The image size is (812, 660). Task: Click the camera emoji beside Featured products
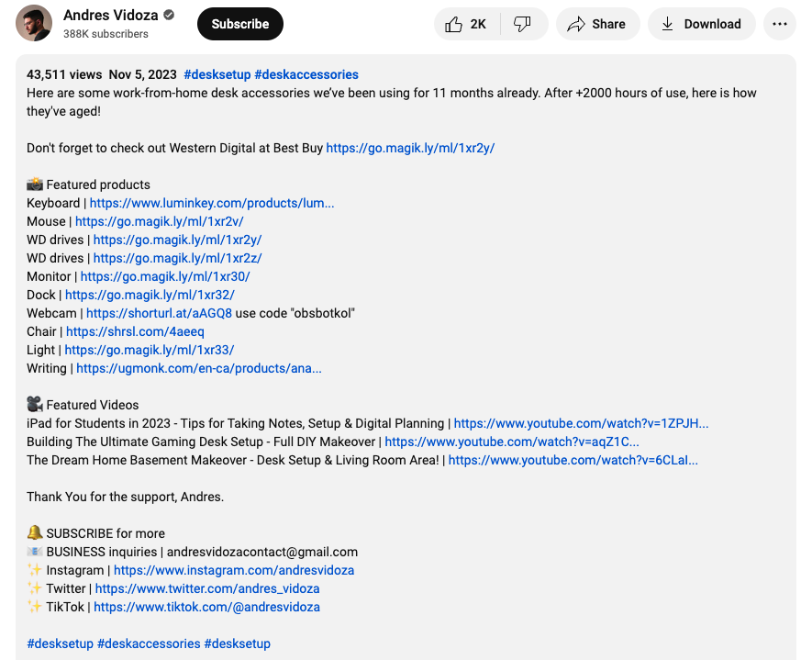tap(35, 184)
